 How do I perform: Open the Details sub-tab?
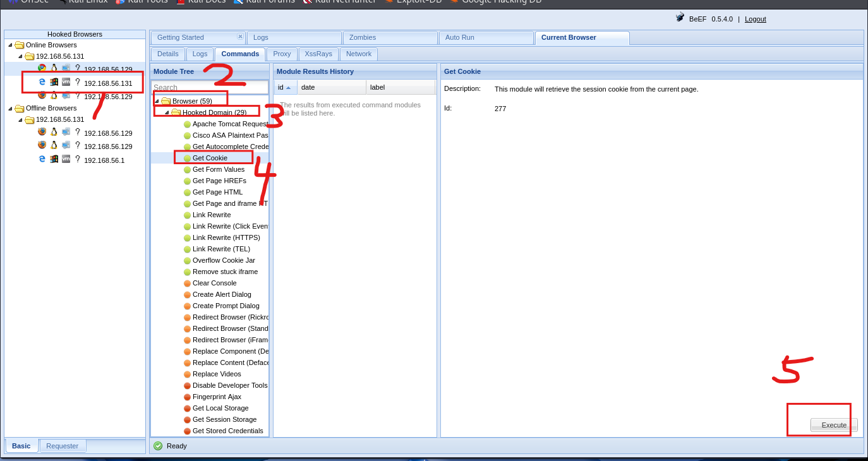[168, 54]
